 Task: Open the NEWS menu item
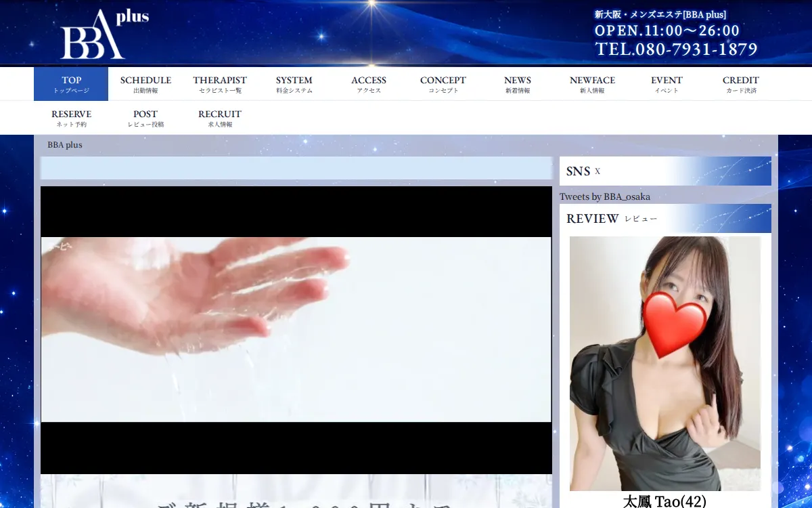pyautogui.click(x=518, y=84)
